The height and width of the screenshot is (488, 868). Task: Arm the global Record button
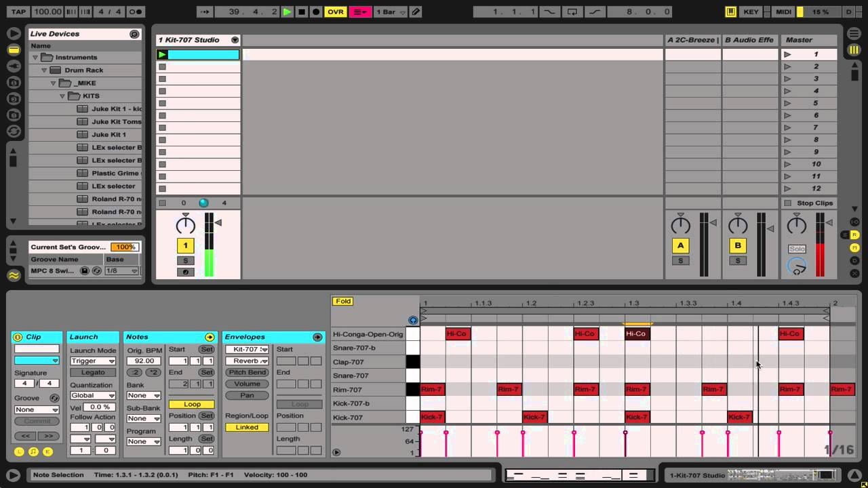pyautogui.click(x=316, y=12)
